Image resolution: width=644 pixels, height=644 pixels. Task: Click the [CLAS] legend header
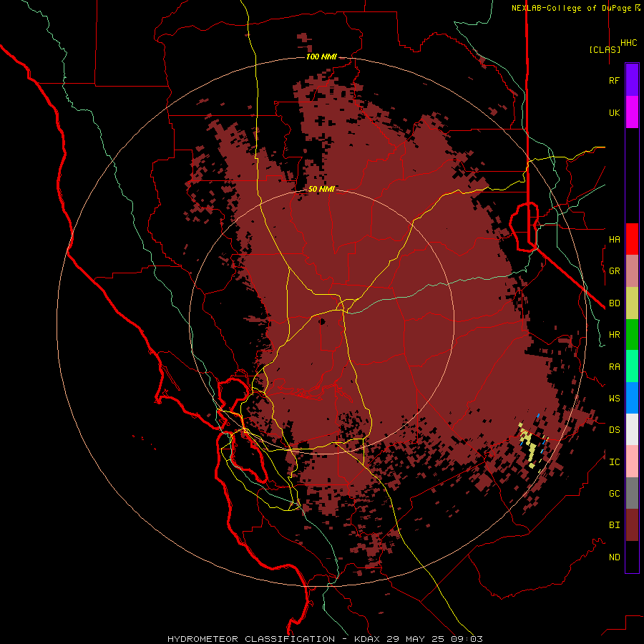pos(605,49)
